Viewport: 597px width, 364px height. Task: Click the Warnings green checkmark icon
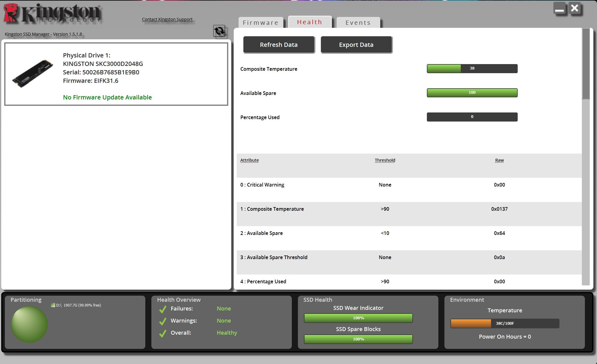[x=163, y=321]
